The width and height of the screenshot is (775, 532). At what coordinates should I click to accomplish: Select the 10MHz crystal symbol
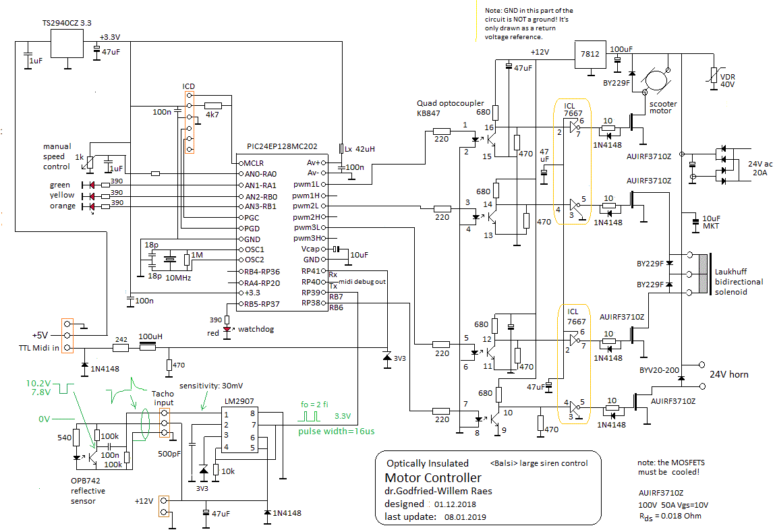click(x=171, y=258)
